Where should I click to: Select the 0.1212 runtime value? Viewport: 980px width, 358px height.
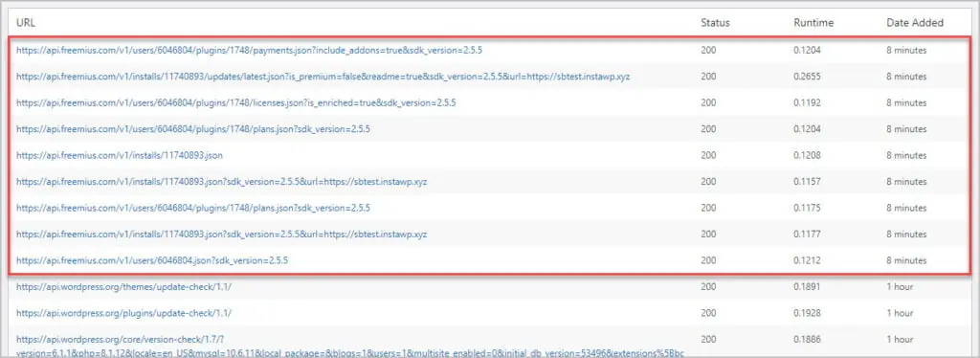(807, 260)
